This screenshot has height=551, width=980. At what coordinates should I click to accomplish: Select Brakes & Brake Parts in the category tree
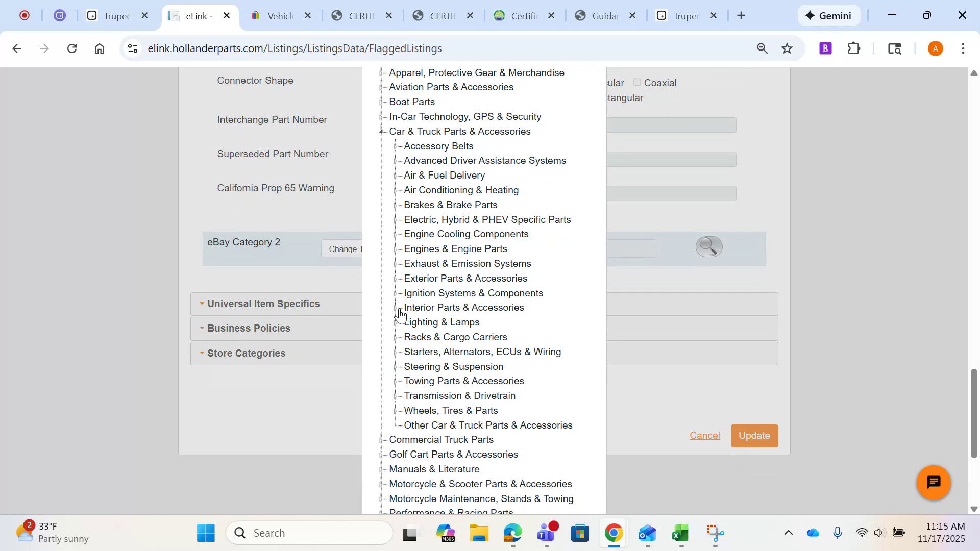point(450,205)
